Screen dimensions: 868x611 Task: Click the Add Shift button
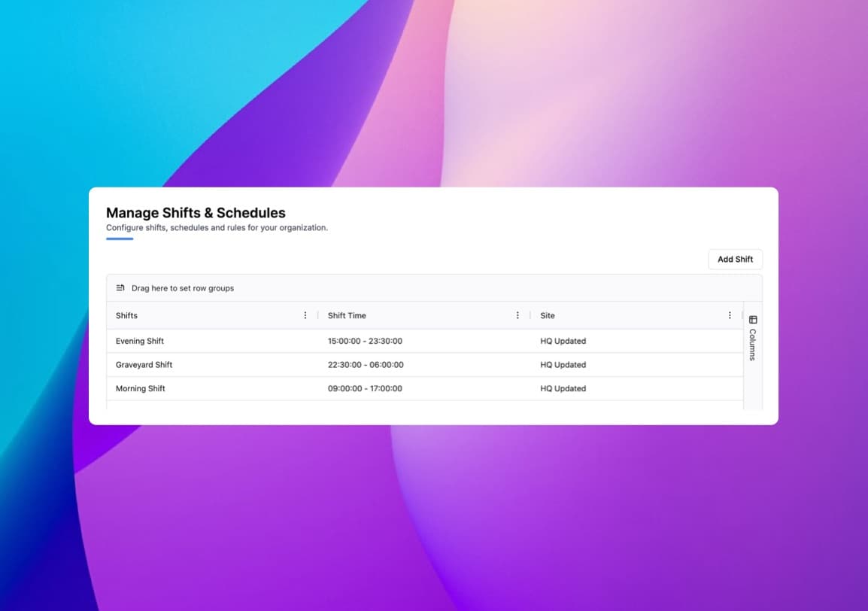[x=735, y=259]
